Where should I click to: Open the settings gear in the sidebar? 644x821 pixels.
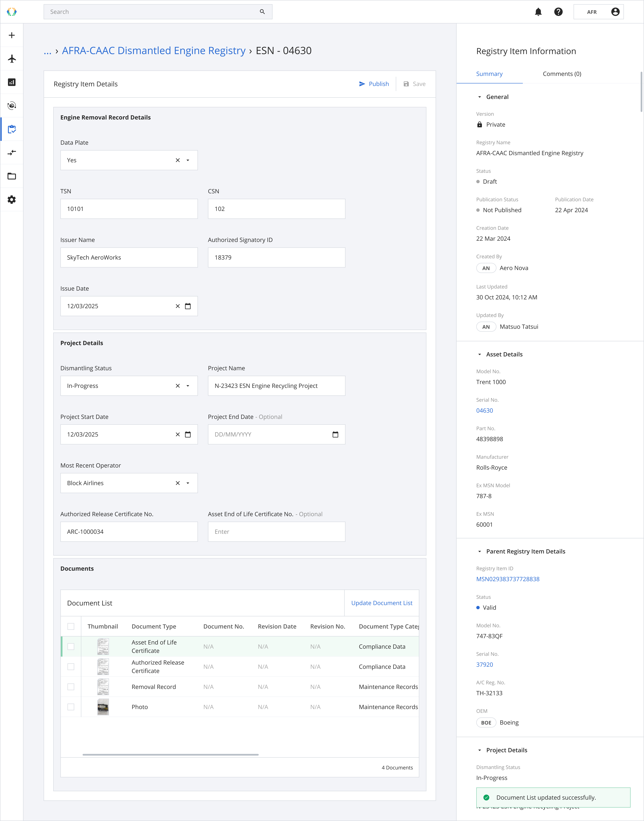coord(12,199)
